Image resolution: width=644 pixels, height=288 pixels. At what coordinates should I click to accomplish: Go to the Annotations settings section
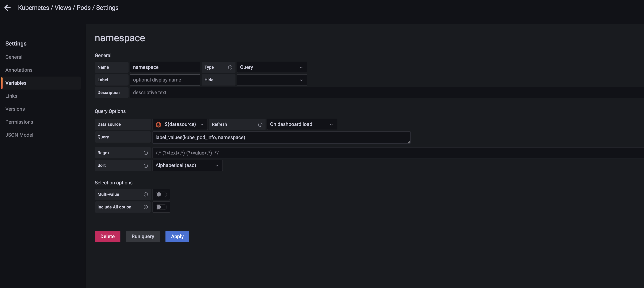19,70
